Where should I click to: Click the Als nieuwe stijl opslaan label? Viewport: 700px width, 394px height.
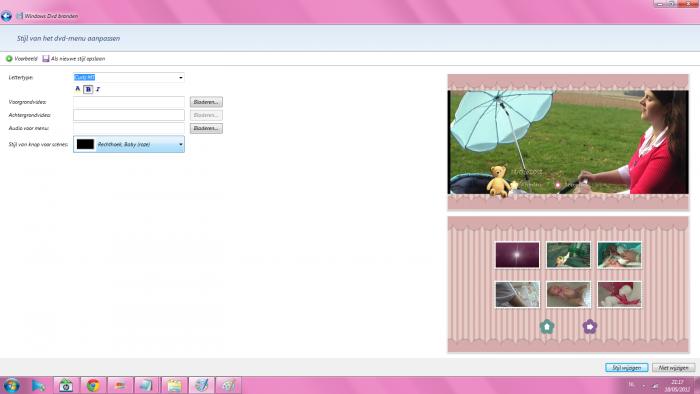tap(78, 58)
